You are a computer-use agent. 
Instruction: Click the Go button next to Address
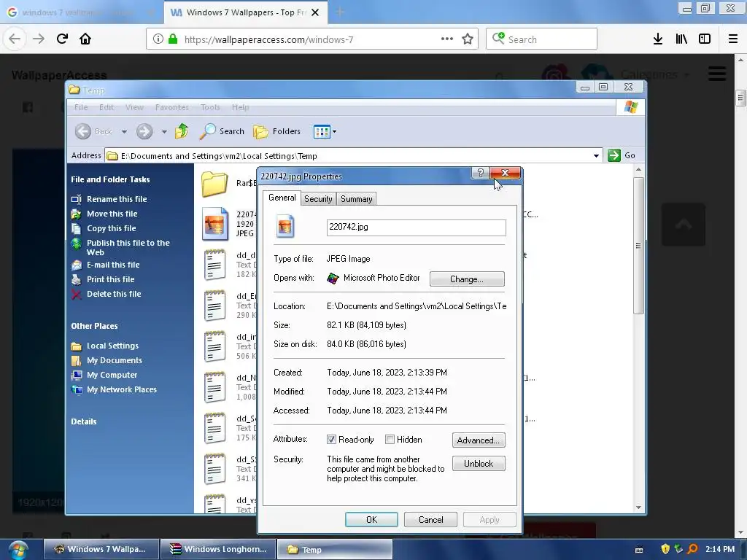[622, 155]
